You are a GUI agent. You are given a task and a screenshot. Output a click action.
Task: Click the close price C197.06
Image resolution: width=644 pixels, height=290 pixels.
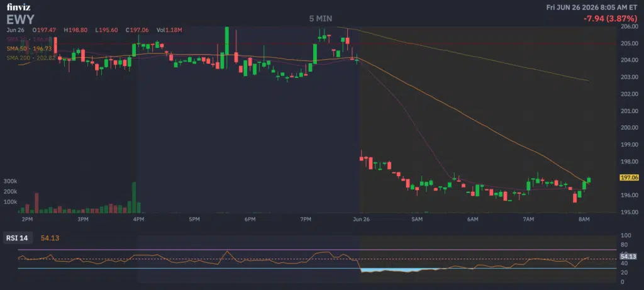[136, 30]
